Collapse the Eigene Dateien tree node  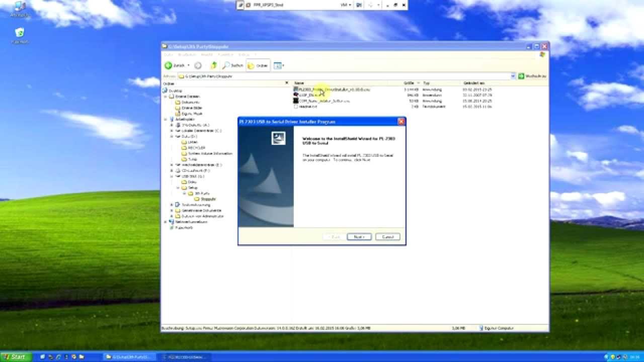tap(166, 96)
